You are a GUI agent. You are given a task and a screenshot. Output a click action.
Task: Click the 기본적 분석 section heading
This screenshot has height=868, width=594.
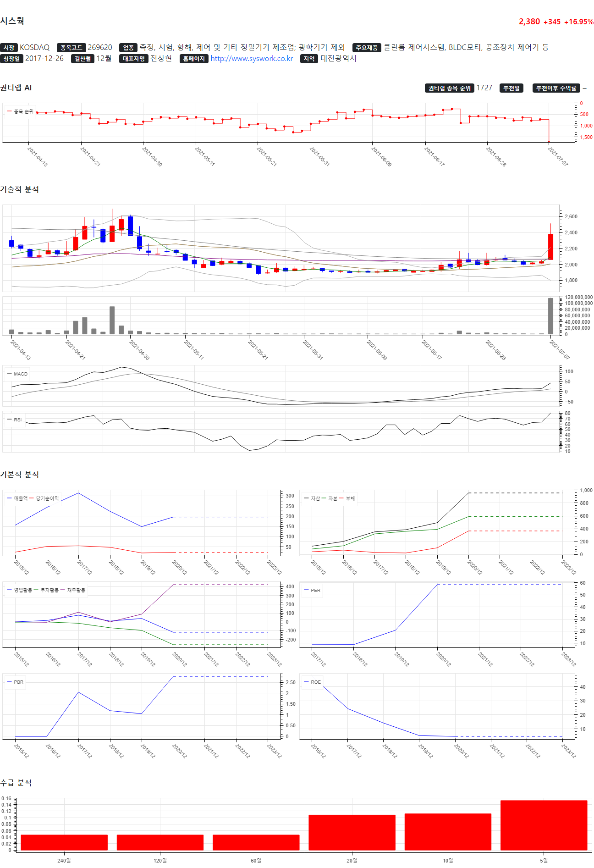pos(20,475)
